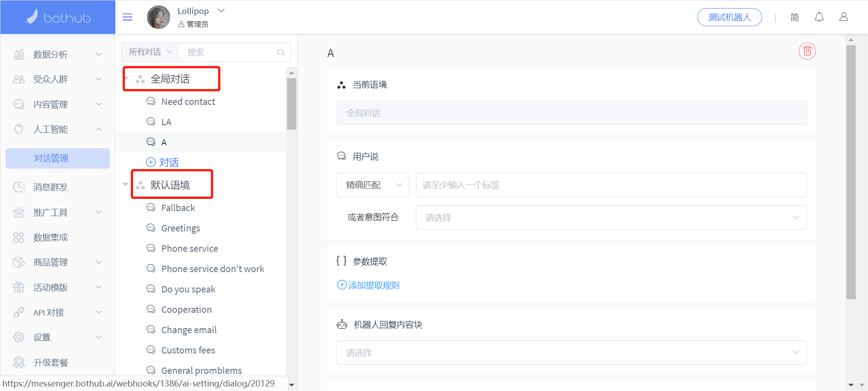Click the bothub logo

pos(58,17)
